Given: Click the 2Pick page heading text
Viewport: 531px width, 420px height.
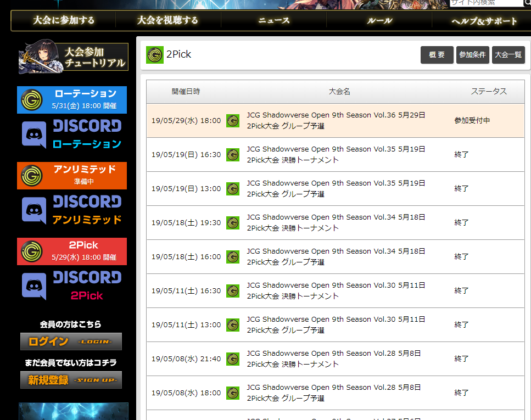Looking at the screenshot, I should pos(178,54).
